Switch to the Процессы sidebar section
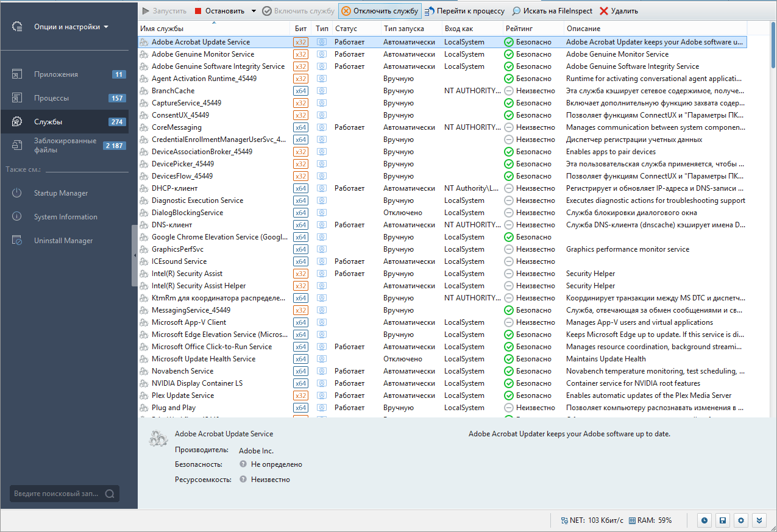 [x=64, y=98]
